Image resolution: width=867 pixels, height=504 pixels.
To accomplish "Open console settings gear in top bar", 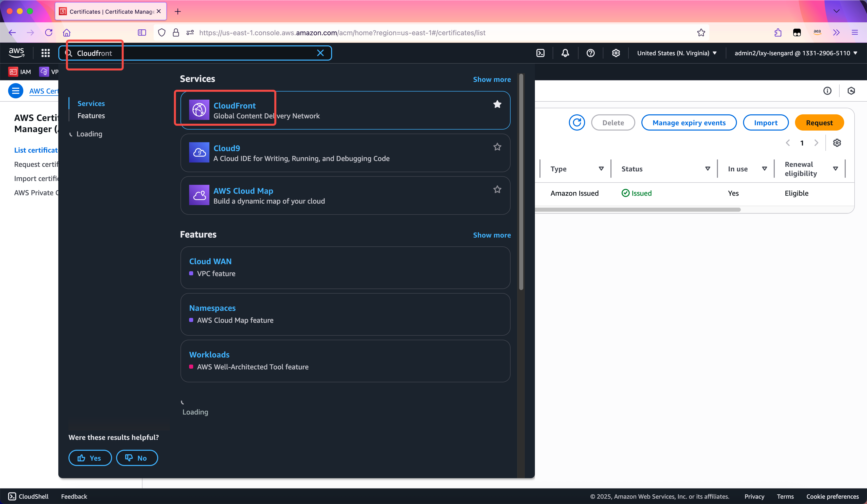I will point(616,53).
